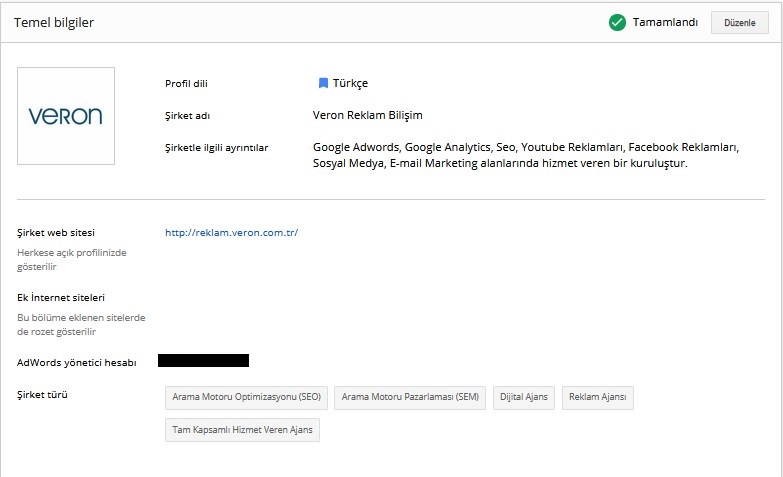Viewport: 783px width, 477px height.
Task: Click the company details description text
Action: pos(525,155)
